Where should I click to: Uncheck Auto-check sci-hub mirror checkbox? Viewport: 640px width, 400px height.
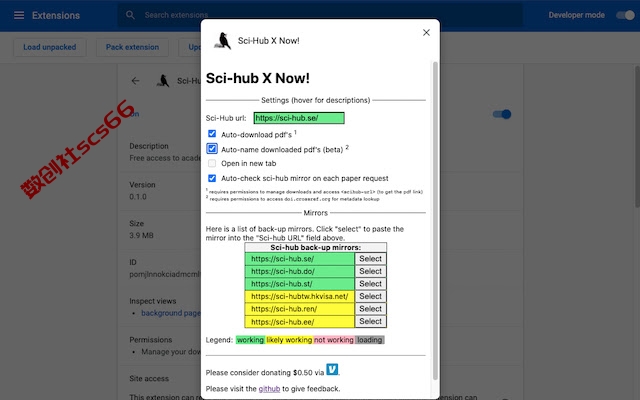[x=212, y=178]
